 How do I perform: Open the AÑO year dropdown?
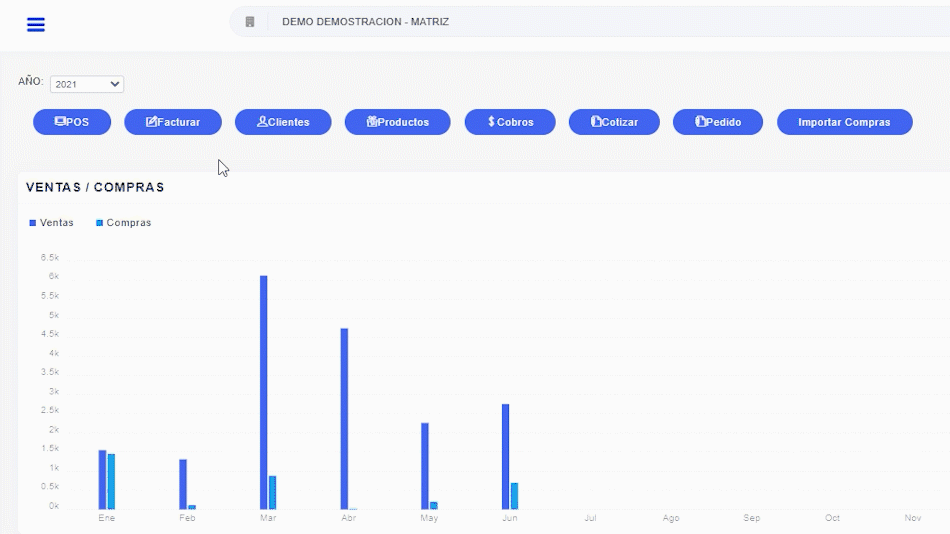point(87,84)
